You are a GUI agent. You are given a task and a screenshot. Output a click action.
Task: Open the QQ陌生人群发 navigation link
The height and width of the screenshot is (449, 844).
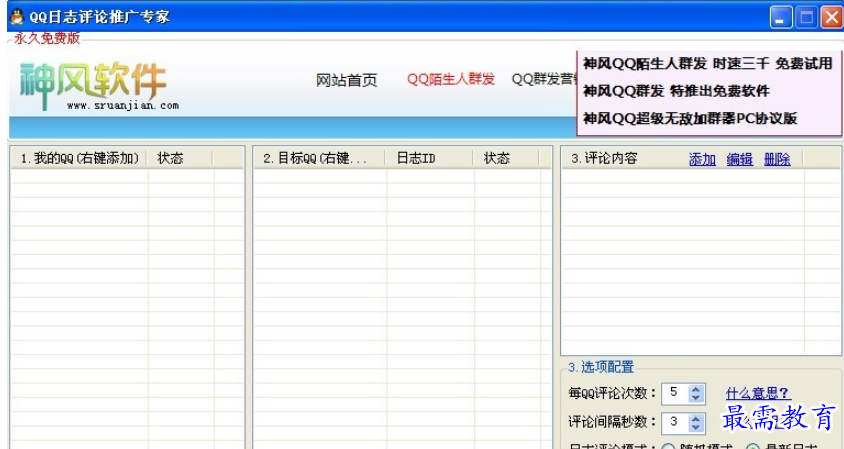click(x=451, y=79)
